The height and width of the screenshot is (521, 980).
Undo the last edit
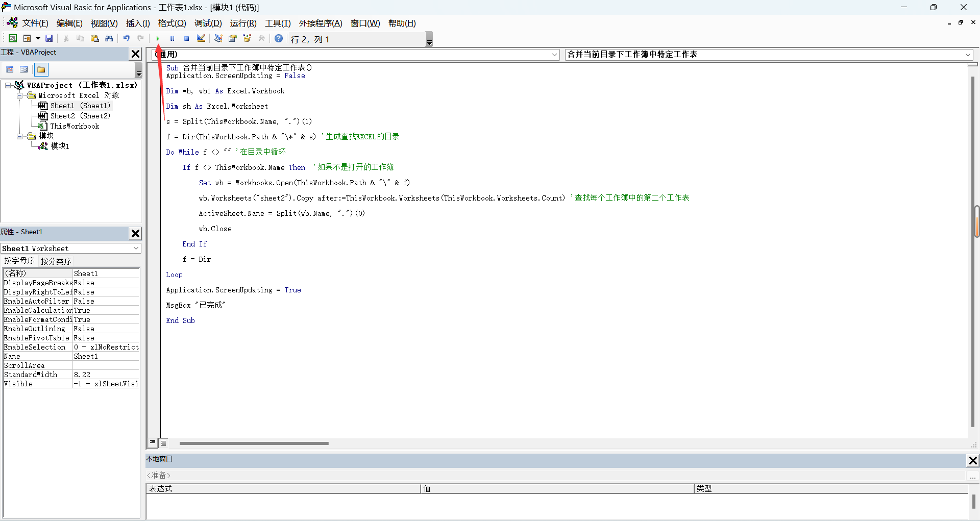(x=127, y=38)
